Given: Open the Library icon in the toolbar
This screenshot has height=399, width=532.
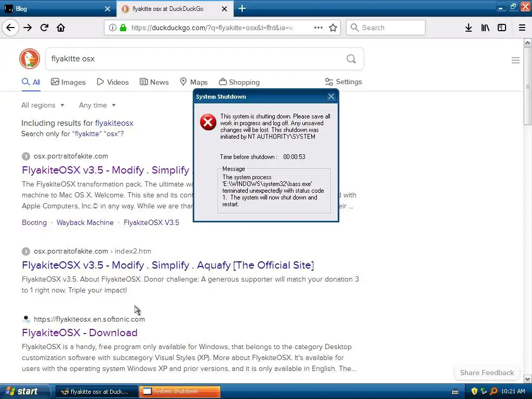Looking at the screenshot, I should pos(485,28).
